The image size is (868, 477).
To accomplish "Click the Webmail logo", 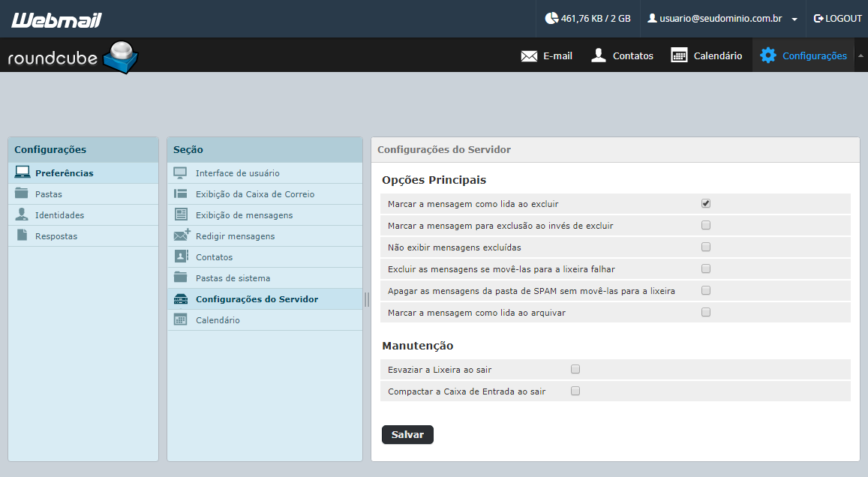I will [56, 20].
